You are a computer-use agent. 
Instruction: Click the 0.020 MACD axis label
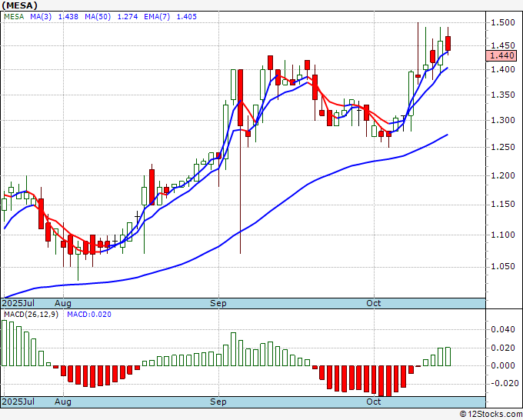pyautogui.click(x=503, y=348)
